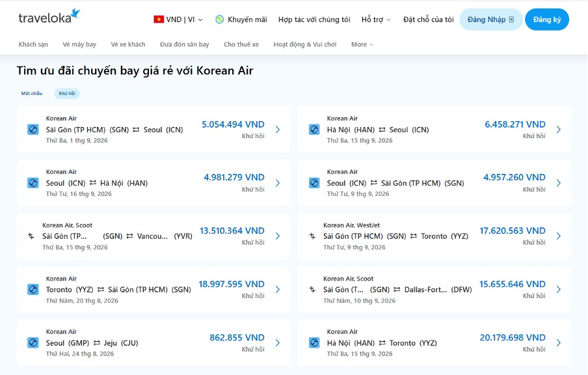Open the Đưa đón sân bay section
This screenshot has width=588, height=375.
pos(185,44)
